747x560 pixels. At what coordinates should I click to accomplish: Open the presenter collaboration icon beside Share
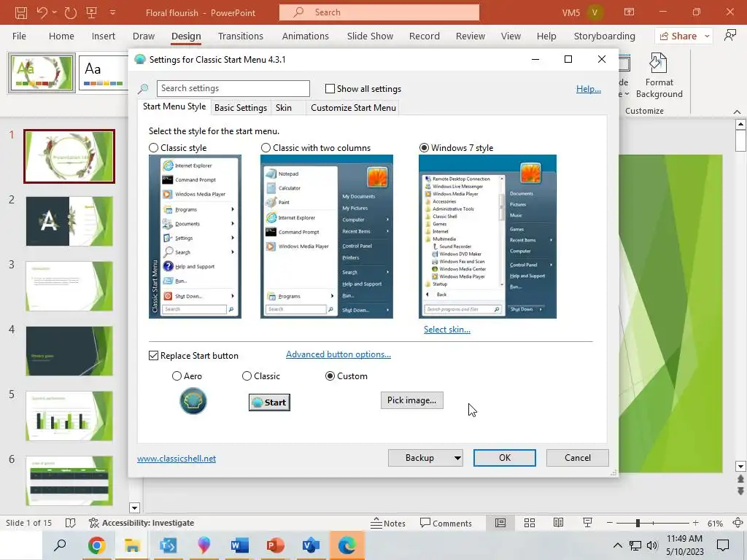coord(729,36)
